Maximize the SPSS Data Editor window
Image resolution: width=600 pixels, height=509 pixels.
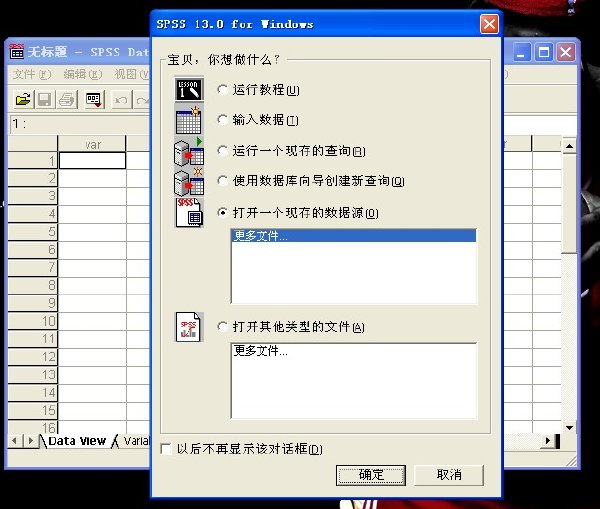tap(544, 52)
